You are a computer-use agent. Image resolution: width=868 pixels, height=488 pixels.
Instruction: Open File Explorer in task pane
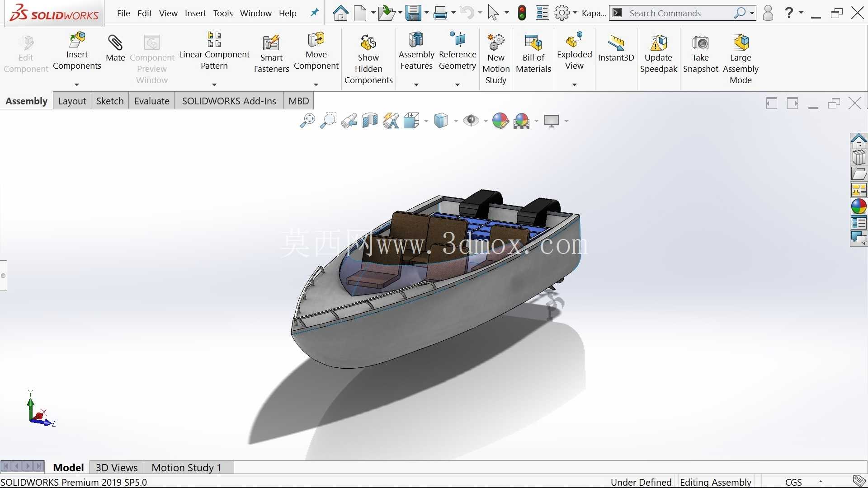coord(859,174)
